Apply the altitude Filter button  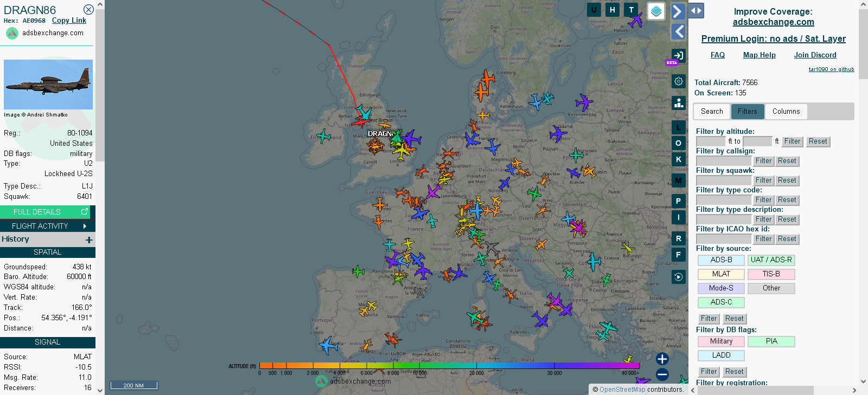point(792,141)
